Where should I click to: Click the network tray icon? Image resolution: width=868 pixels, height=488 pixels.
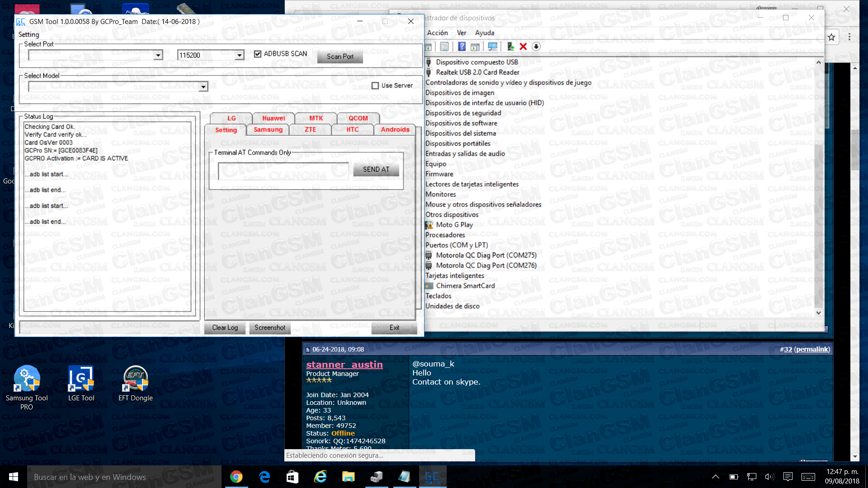click(x=752, y=477)
